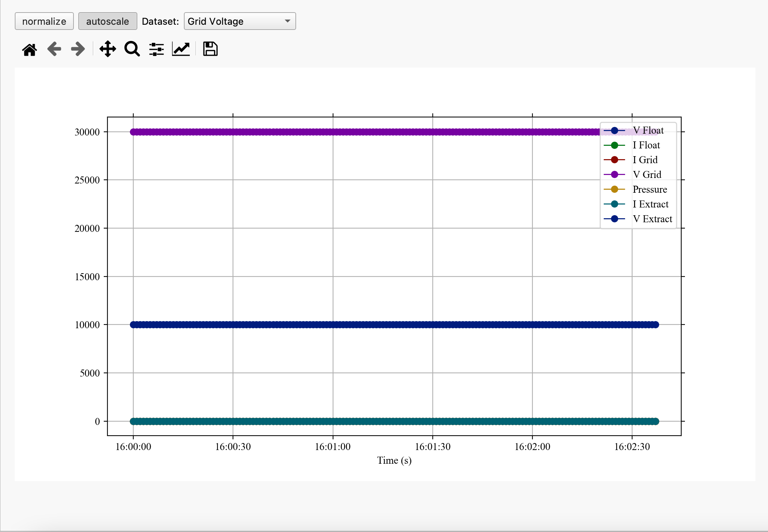The width and height of the screenshot is (768, 532).
Task: Click the teal data line at 0
Action: 394,421
